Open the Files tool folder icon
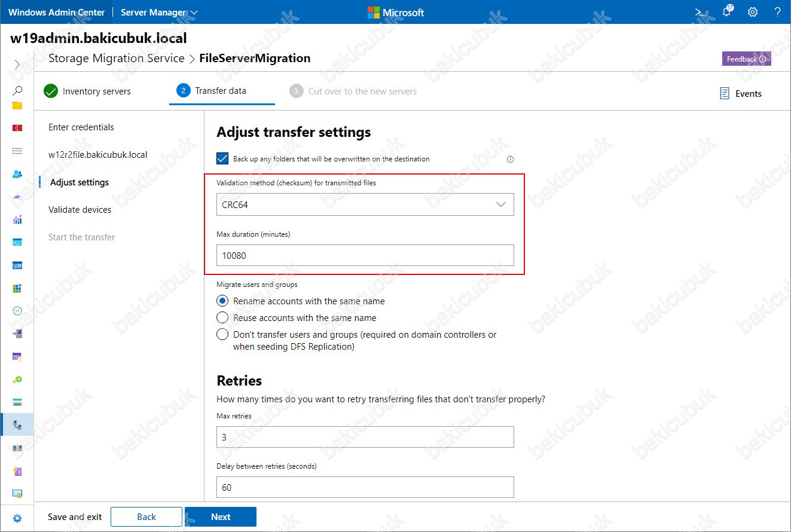 tap(17, 105)
